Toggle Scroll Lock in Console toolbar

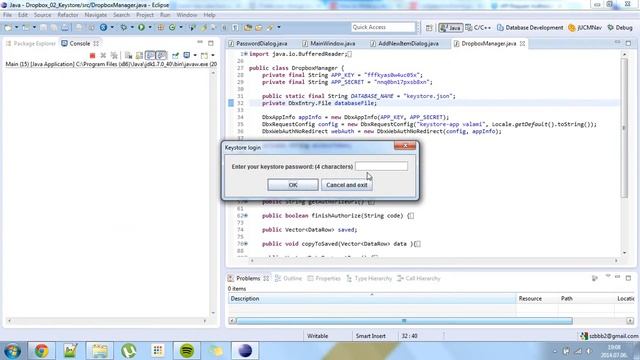pyautogui.click(x=139, y=55)
